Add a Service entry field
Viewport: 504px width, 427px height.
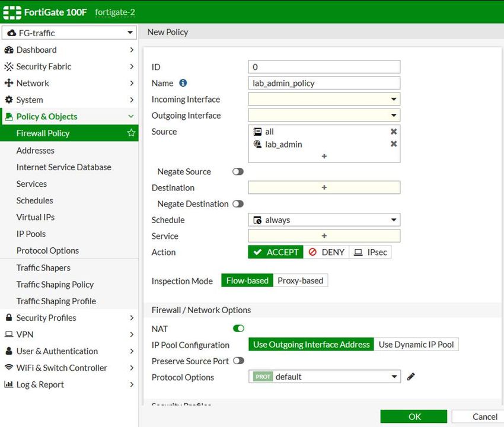point(324,236)
